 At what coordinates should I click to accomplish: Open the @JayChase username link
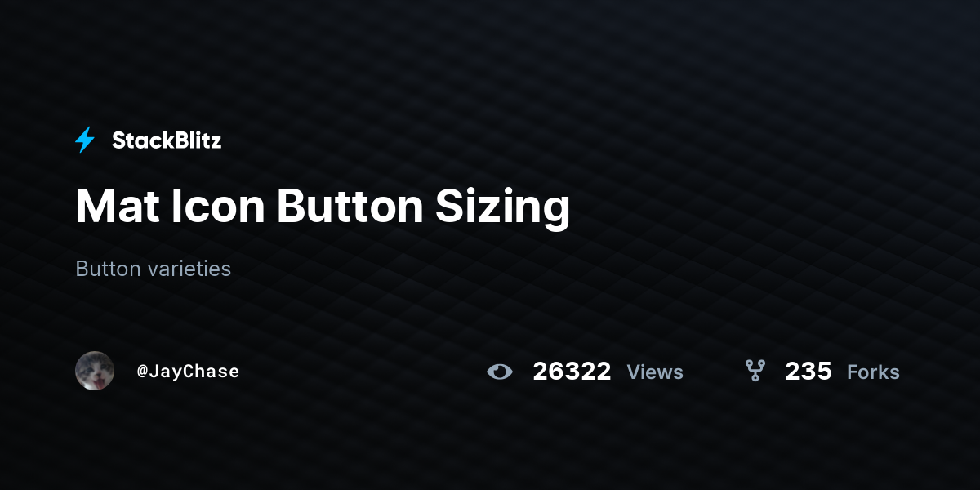coord(188,372)
